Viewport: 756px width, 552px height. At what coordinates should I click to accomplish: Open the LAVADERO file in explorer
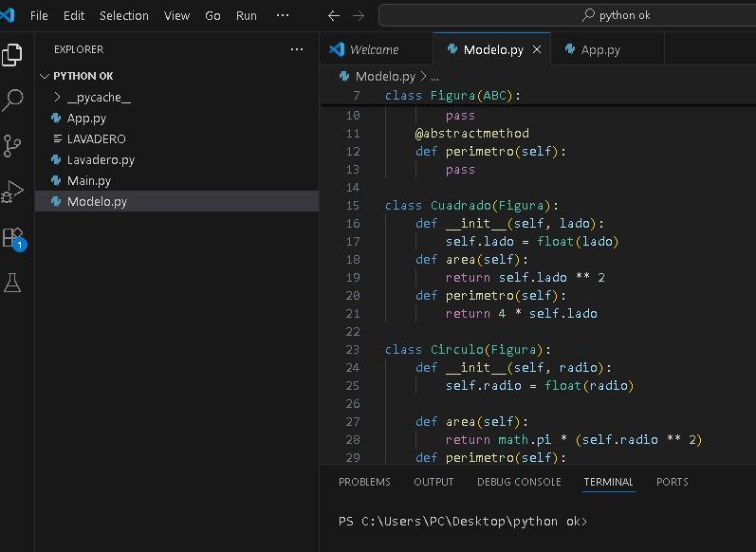[176, 138]
